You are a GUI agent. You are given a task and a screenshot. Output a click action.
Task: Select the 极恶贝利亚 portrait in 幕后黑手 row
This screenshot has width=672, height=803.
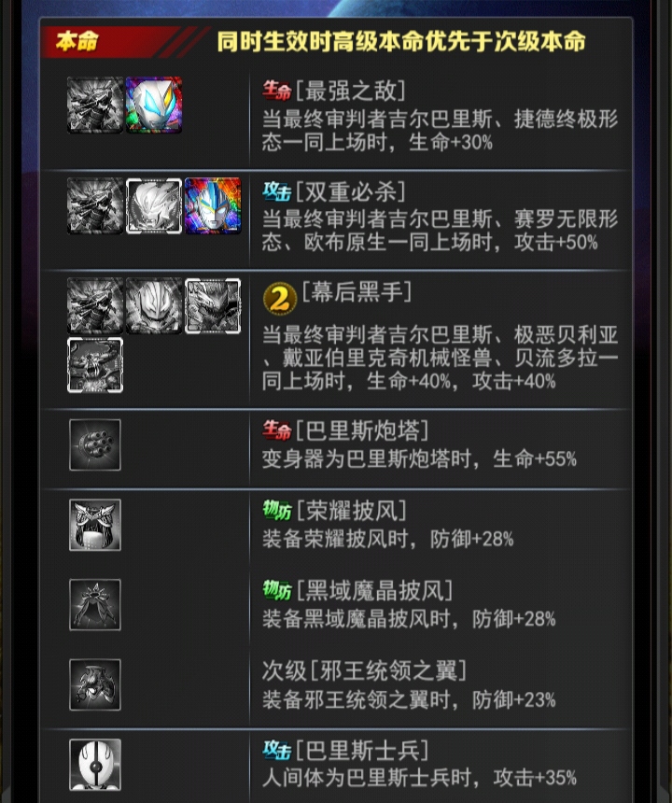click(x=154, y=305)
